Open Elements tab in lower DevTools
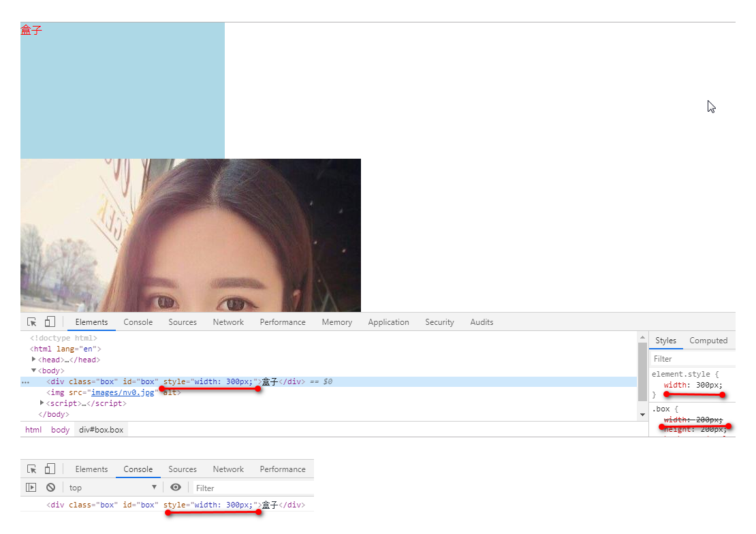756x534 pixels. [92, 469]
